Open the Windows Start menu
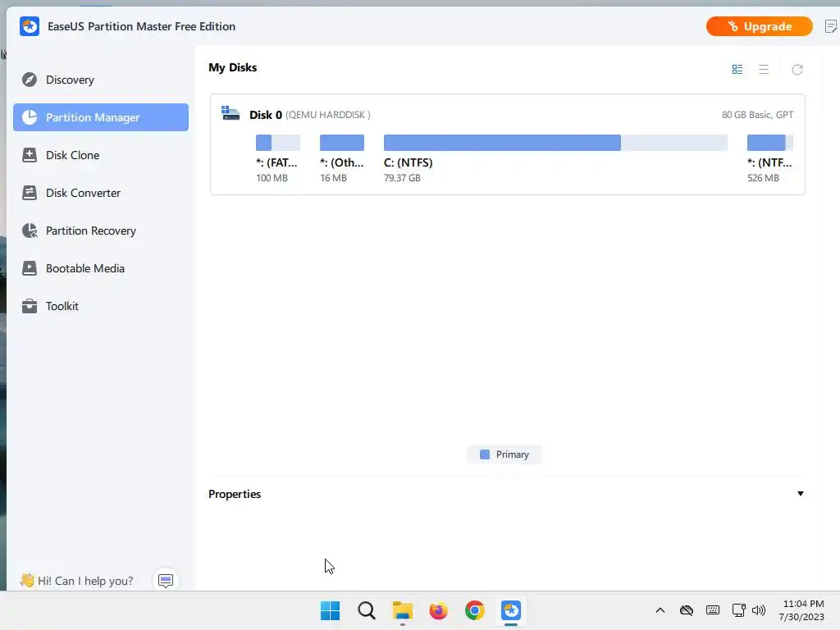840x630 pixels. coord(330,610)
